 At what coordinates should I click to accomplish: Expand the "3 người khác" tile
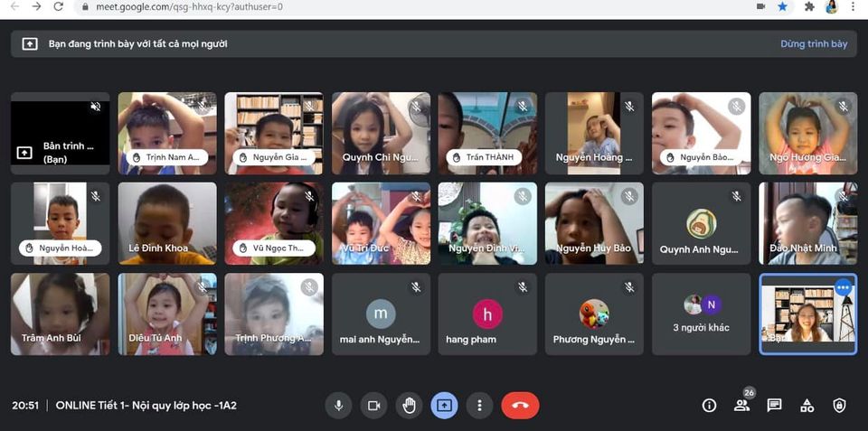(701, 314)
